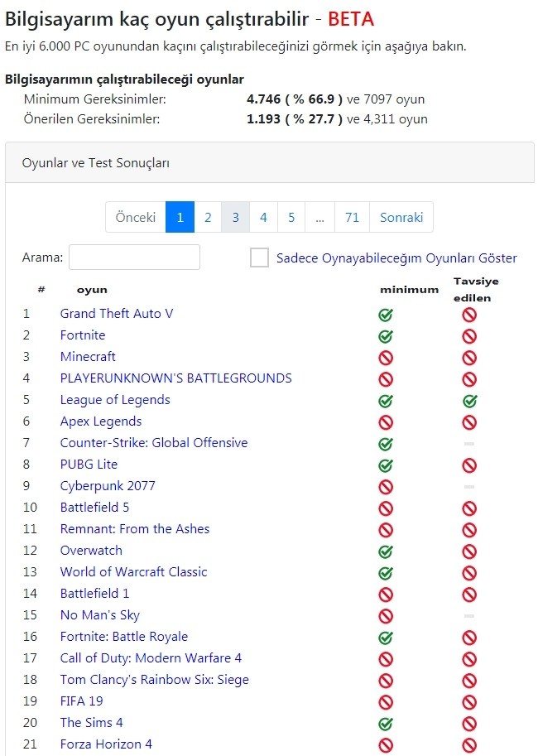Screen dimensions: 538x756
Task: Click World of Warcraft Classic minimum checkmark
Action: [x=386, y=573]
